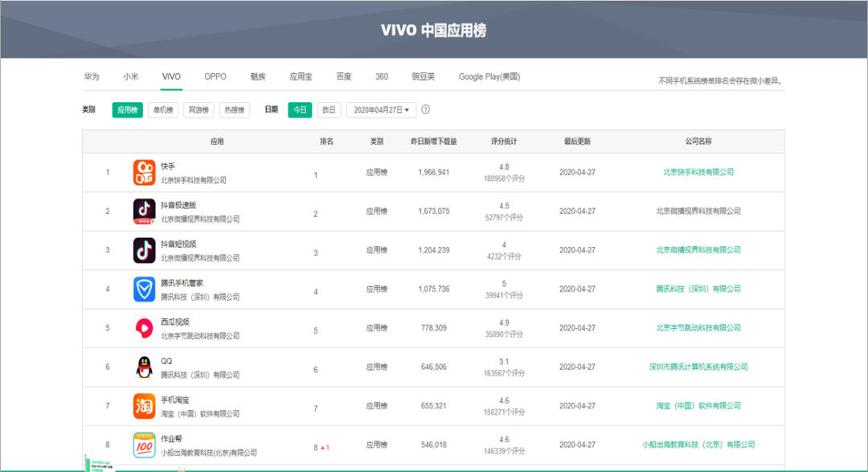The height and width of the screenshot is (472, 868).
Task: Switch to the 华为 tab
Action: (x=92, y=76)
